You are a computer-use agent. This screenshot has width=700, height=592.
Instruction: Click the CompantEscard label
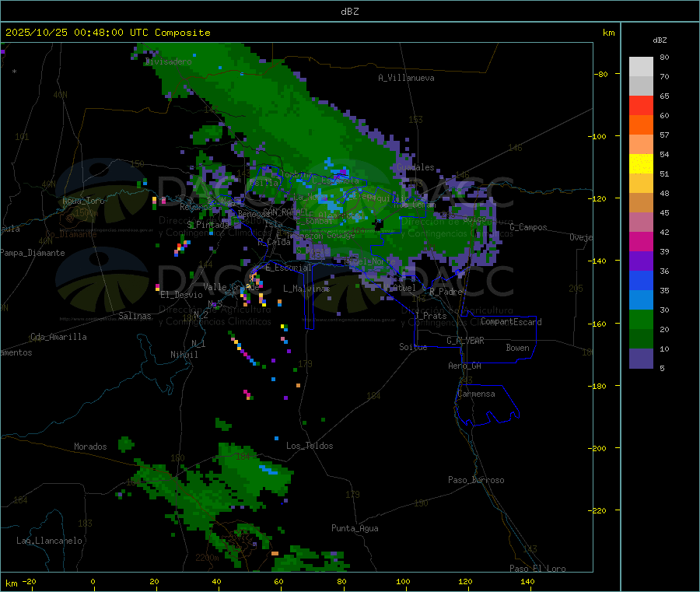coord(511,322)
